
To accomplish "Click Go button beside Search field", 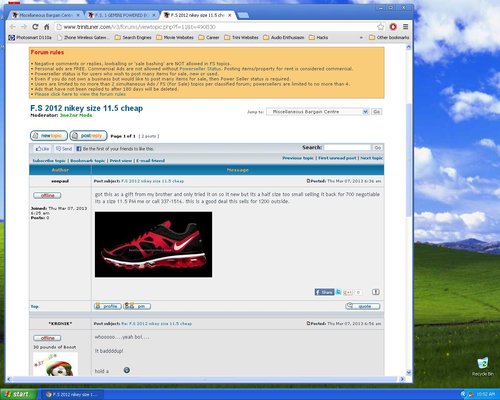I will click(x=378, y=147).
